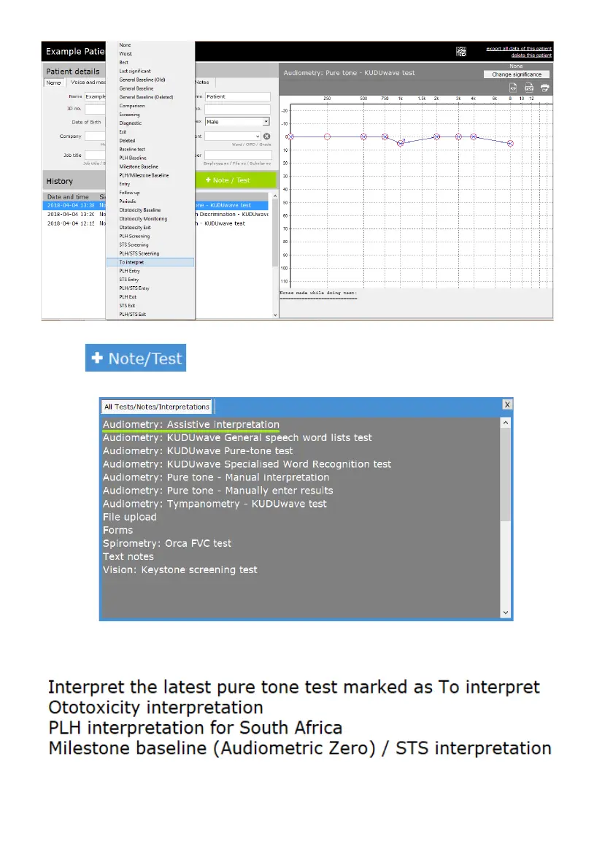
Task: Choose Forms entry
Action: tap(117, 530)
